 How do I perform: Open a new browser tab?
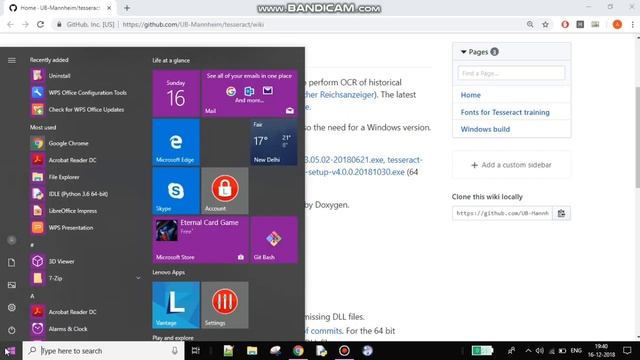click(x=127, y=8)
